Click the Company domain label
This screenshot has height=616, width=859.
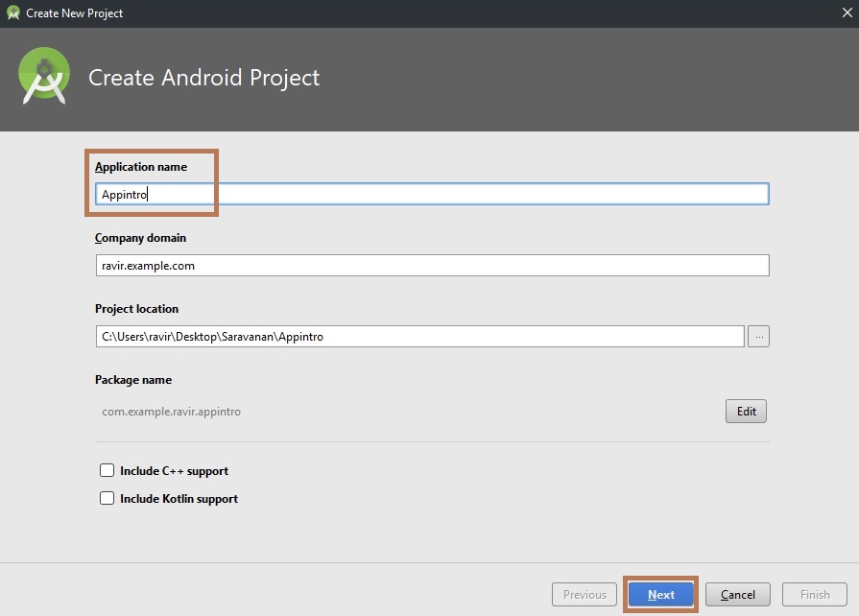[140, 238]
